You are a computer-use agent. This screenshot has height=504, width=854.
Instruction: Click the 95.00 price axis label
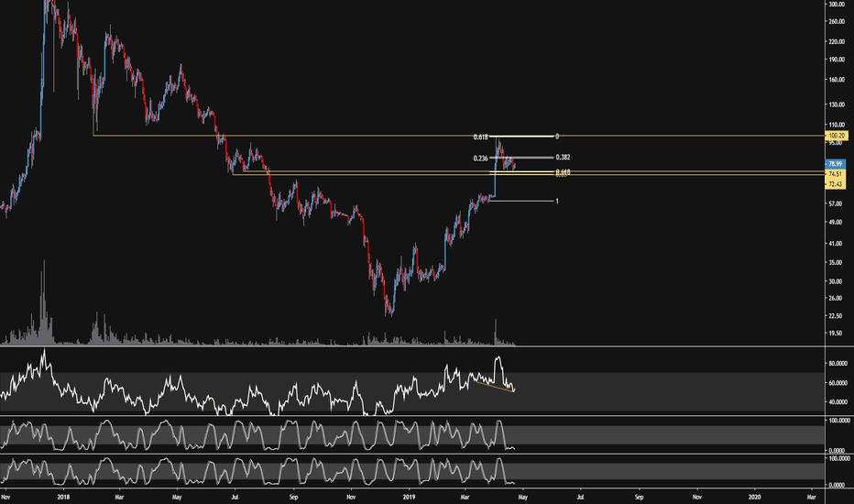point(835,142)
